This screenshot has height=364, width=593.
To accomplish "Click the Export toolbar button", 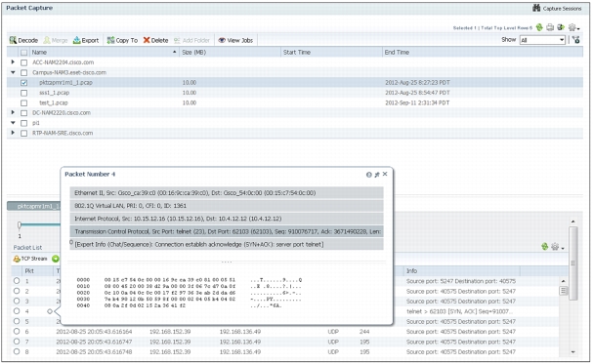I will [86, 40].
